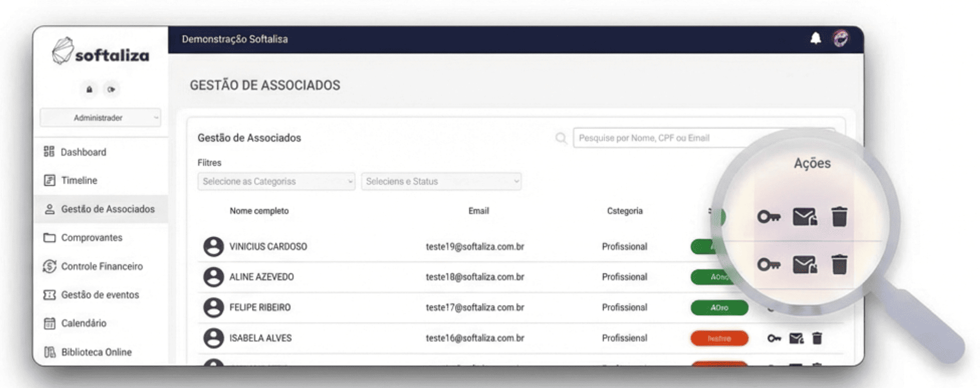
Task: Click the logout icon beside the lock
Action: coord(111,89)
